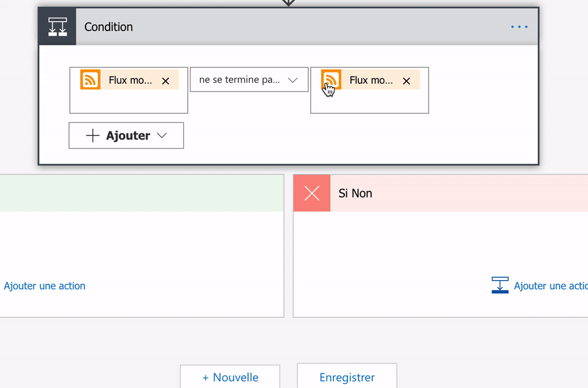Viewport: 588px width, 388px height.
Task: Remove the right Flux mo... token
Action: pos(406,81)
